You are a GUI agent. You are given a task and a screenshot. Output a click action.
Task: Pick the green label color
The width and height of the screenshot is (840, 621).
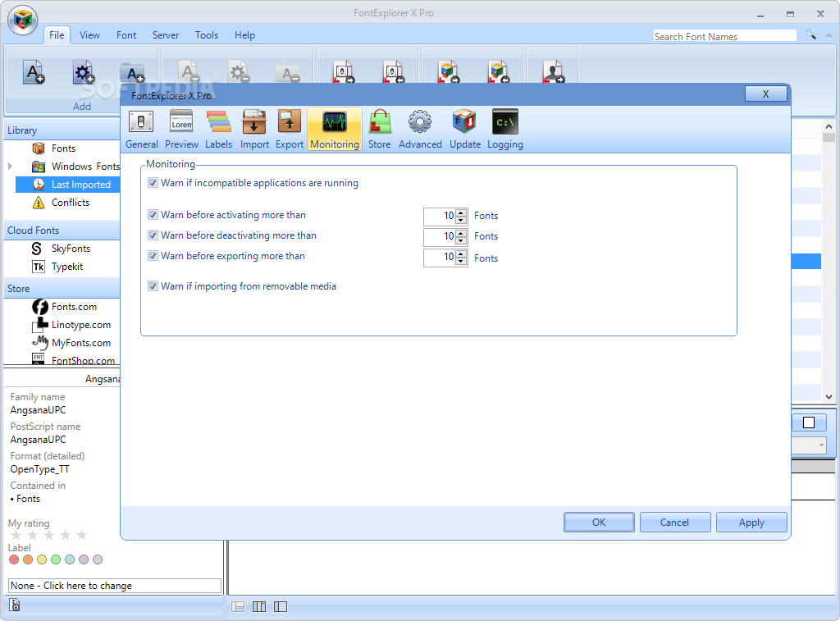pyautogui.click(x=56, y=559)
